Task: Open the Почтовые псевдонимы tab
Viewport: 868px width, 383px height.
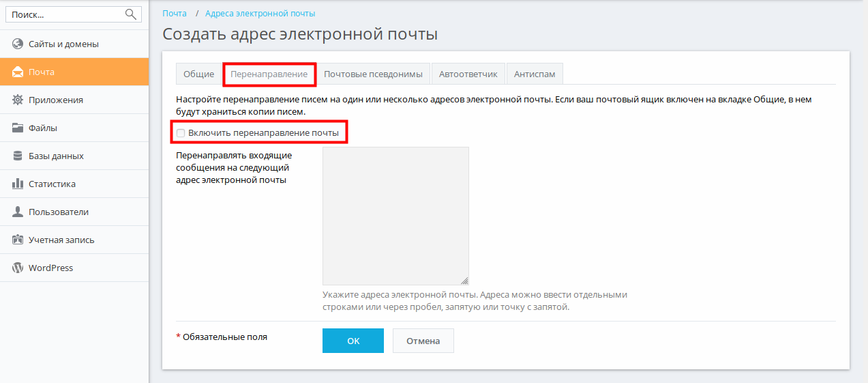Action: tap(373, 74)
